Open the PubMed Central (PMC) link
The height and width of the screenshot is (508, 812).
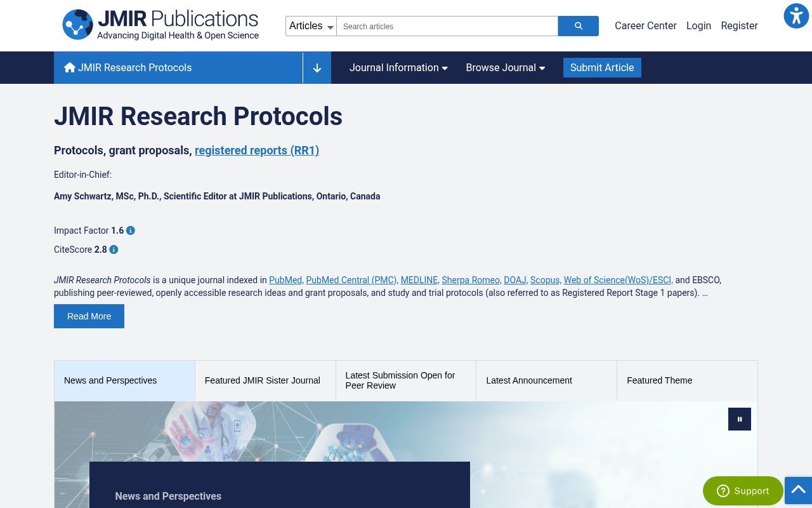[351, 280]
